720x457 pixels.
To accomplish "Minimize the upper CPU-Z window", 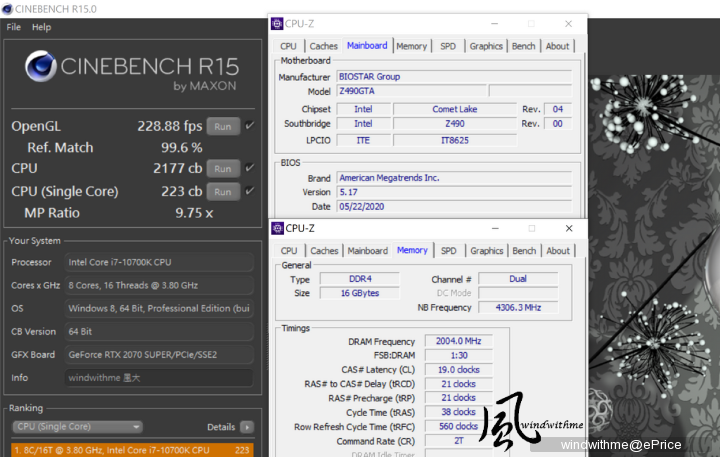I will click(495, 23).
